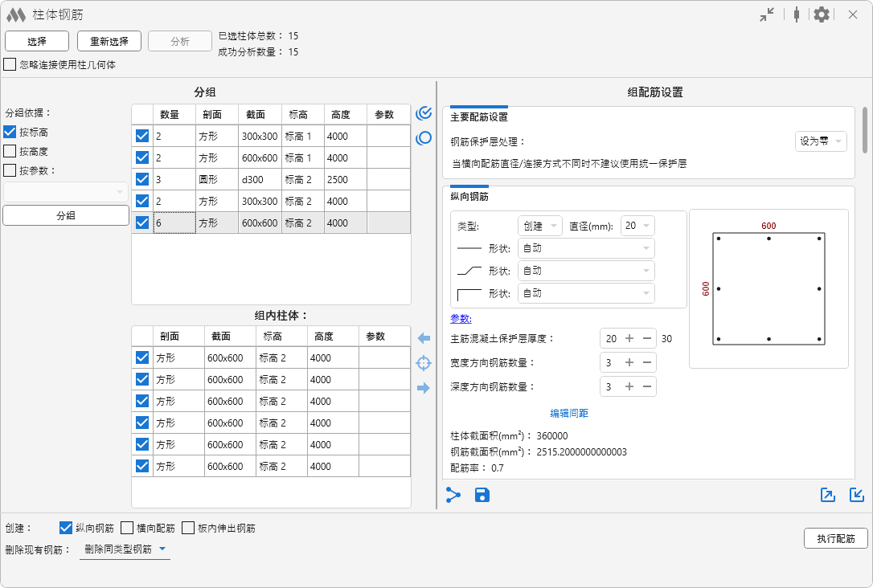Click the left arrow icon beside column list

click(x=424, y=338)
